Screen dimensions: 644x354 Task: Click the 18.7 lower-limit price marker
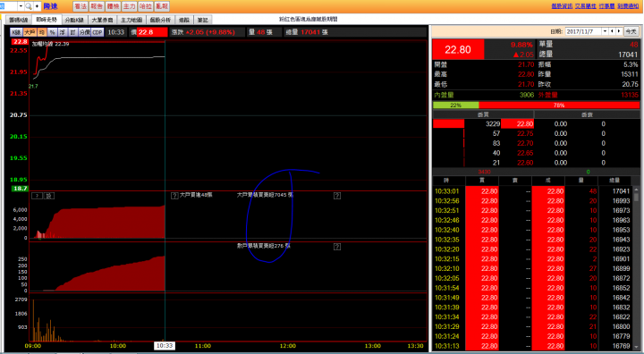coord(20,189)
